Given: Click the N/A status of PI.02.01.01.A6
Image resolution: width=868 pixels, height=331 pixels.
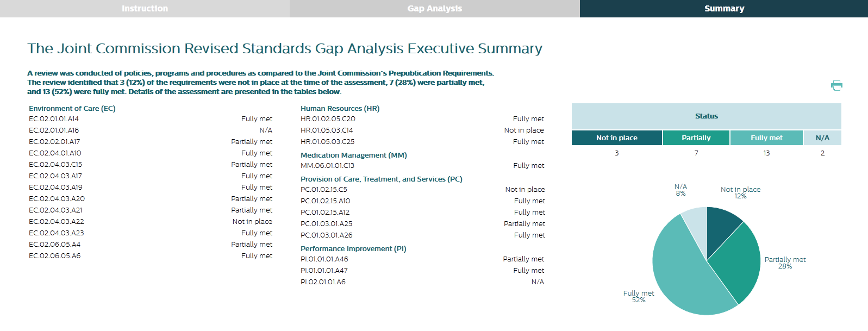Looking at the screenshot, I should [538, 282].
